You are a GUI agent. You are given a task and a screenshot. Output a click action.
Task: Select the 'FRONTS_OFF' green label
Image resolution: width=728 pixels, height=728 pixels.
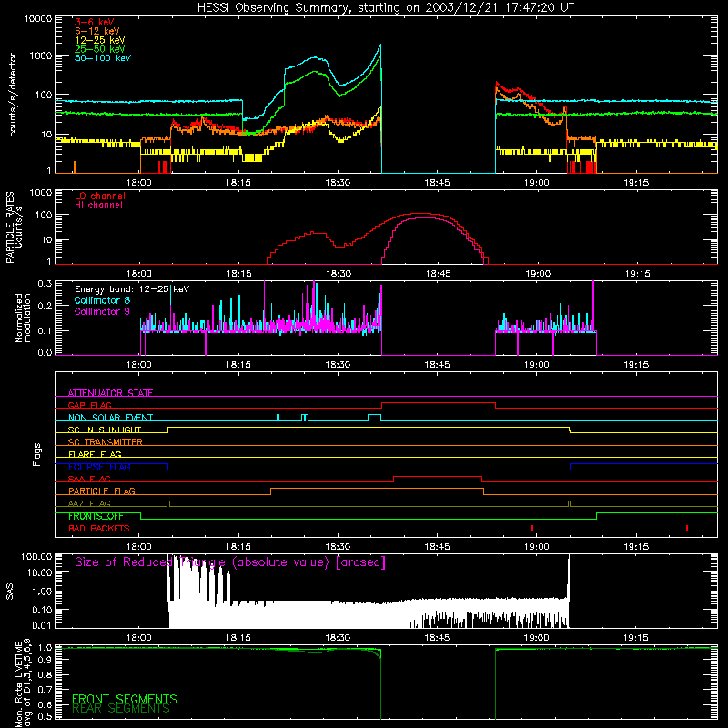pos(96,516)
